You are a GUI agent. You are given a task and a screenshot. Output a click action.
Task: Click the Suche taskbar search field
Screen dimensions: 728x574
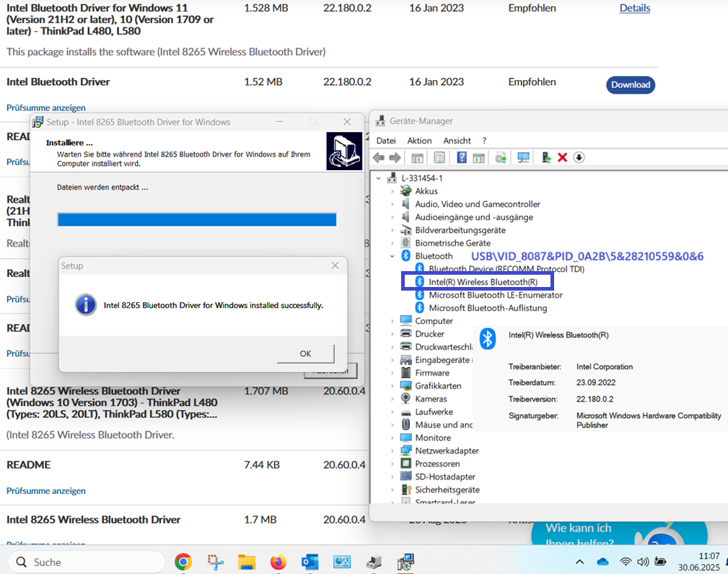(87, 562)
